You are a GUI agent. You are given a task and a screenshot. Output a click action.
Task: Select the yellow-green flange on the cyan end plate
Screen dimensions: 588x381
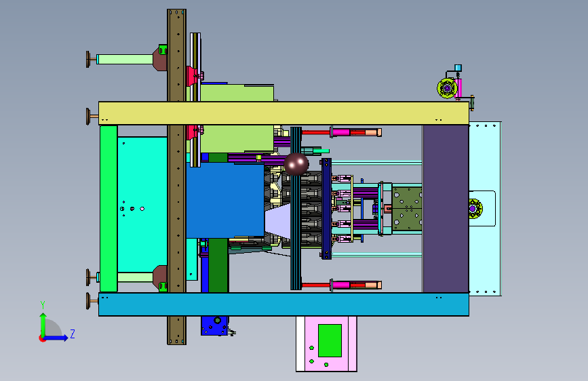click(475, 209)
